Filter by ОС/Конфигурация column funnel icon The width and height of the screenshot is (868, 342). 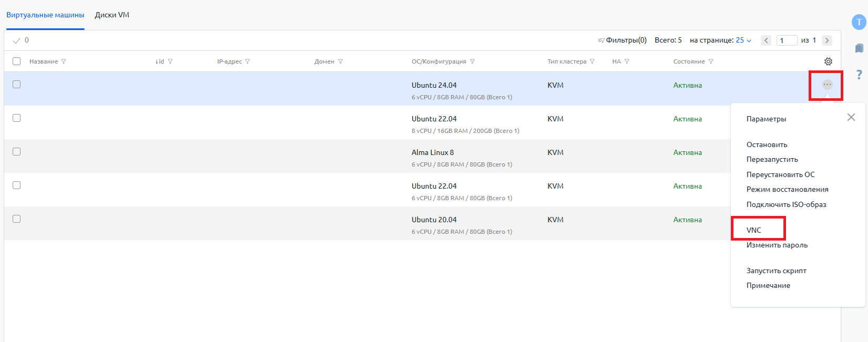(x=472, y=61)
